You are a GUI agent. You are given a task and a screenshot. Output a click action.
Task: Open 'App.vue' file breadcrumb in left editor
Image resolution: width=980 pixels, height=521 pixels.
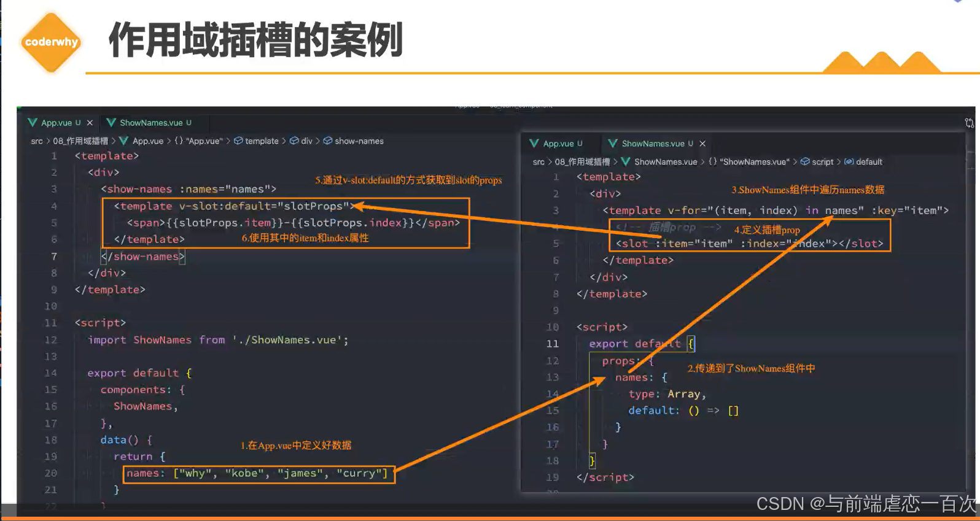148,141
